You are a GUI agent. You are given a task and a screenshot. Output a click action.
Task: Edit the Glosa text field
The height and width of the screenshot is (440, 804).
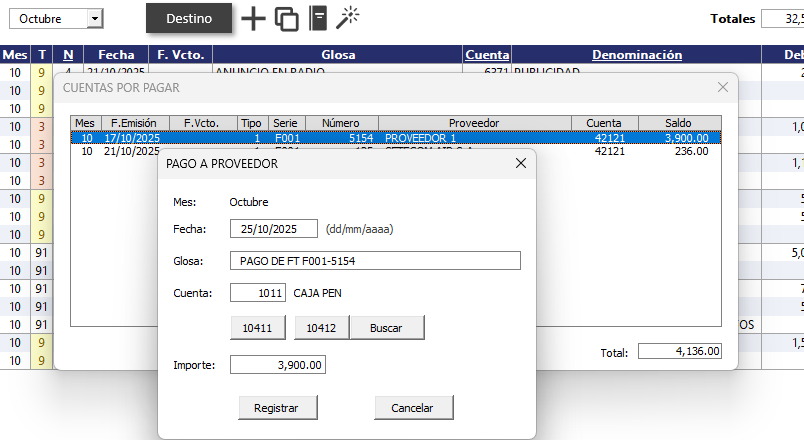375,261
